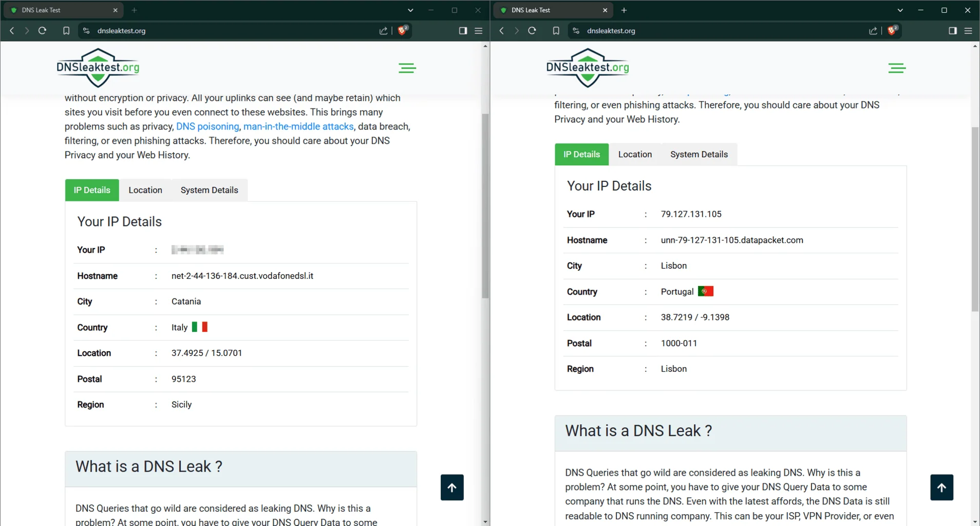Open the tab search dropdown in right window

point(900,10)
